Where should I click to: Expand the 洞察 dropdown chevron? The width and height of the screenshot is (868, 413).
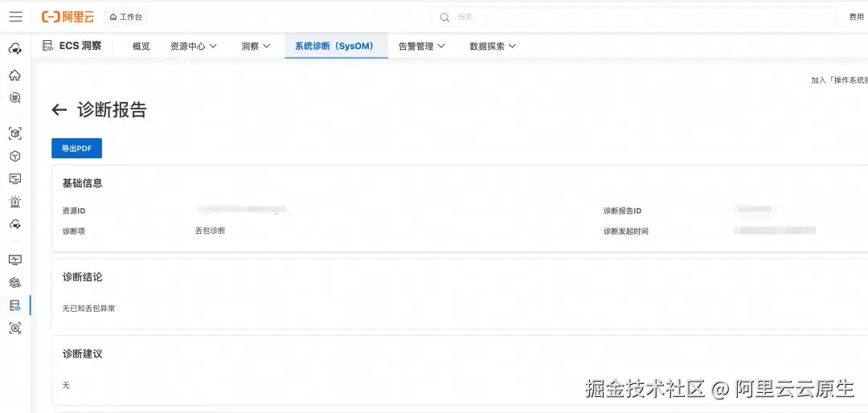coord(267,47)
